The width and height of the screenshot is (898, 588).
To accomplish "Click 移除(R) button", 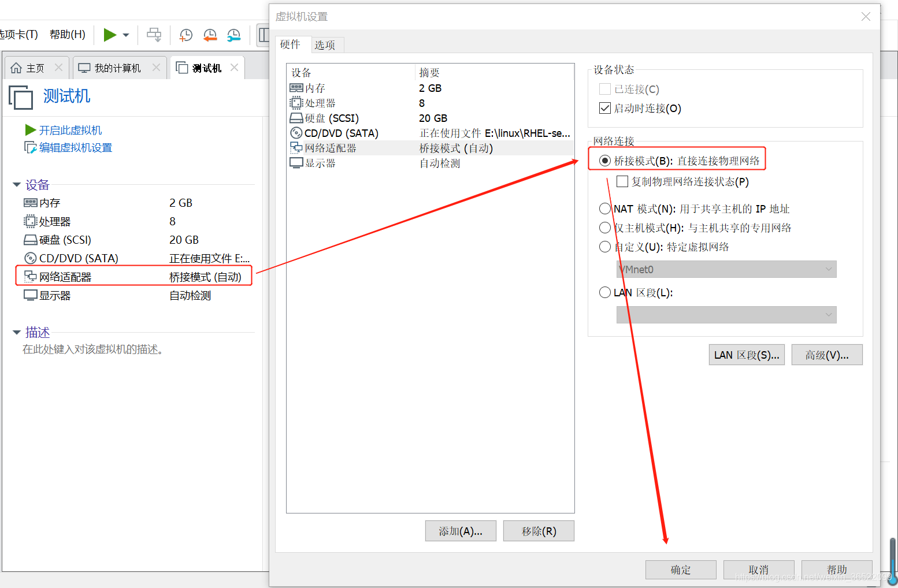I will click(x=539, y=531).
